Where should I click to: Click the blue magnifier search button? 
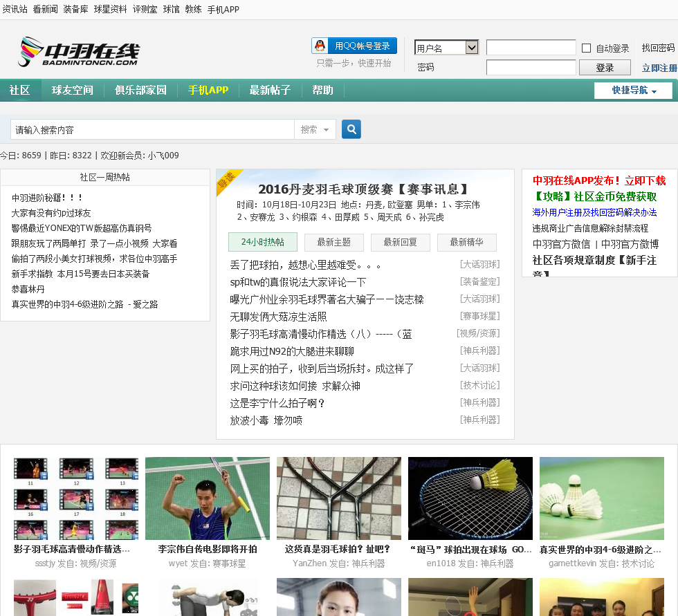(351, 129)
